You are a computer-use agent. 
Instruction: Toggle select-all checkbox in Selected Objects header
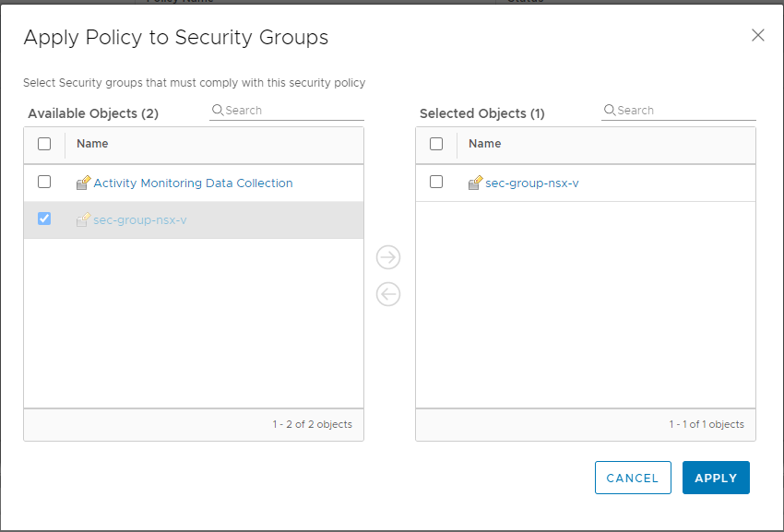[x=436, y=144]
